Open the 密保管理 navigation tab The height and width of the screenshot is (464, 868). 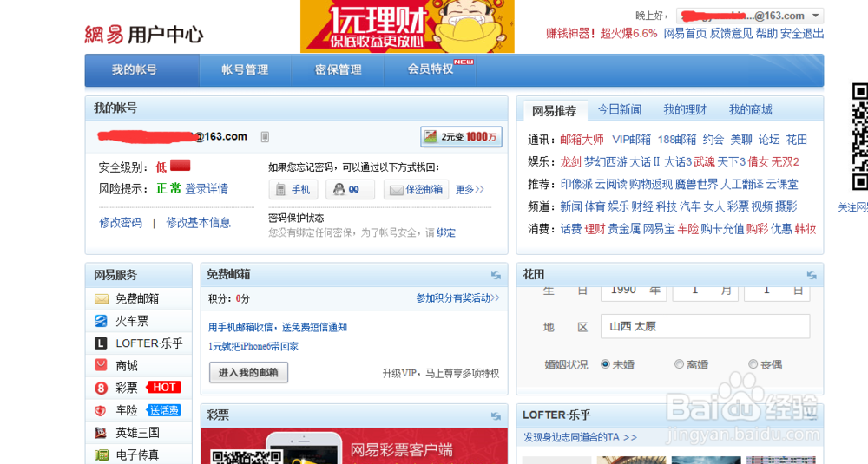pyautogui.click(x=339, y=69)
